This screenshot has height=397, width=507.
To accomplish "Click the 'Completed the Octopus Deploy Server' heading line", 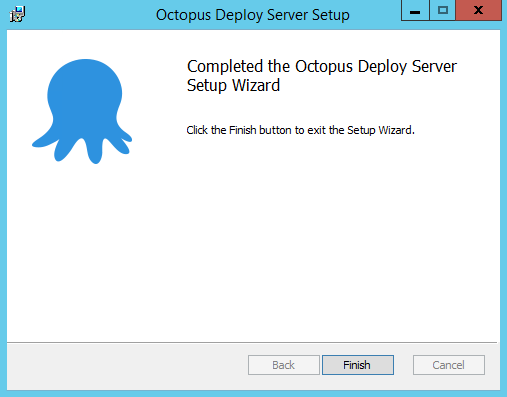I will tap(322, 66).
